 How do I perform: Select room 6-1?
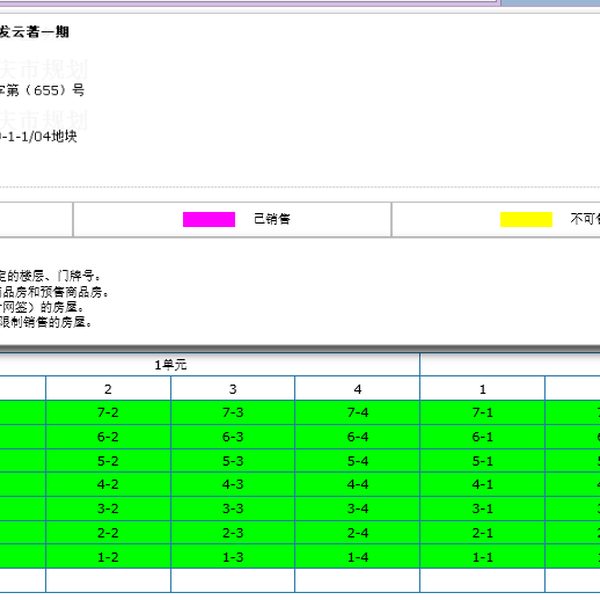click(482, 437)
